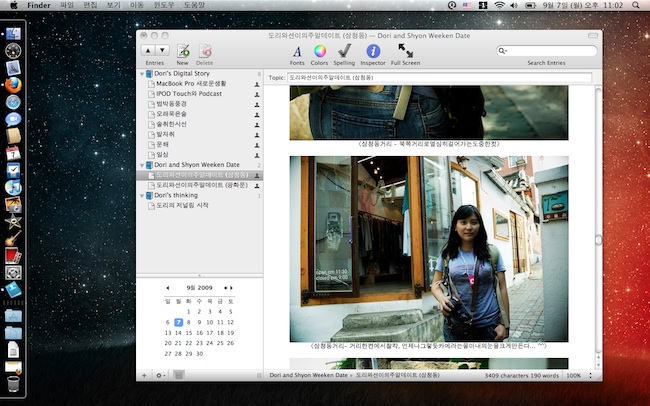The width and height of the screenshot is (650, 406).
Task: Open the Inspector panel
Action: 373,55
